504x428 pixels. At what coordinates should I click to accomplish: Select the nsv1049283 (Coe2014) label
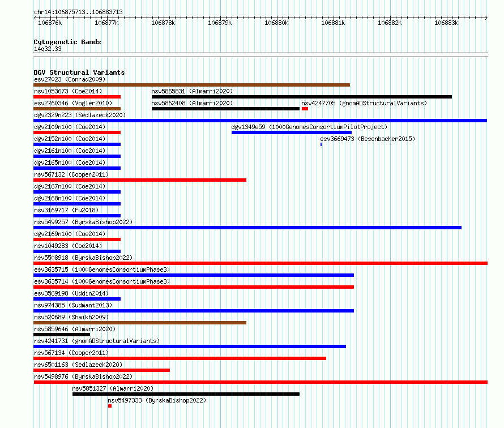point(68,246)
